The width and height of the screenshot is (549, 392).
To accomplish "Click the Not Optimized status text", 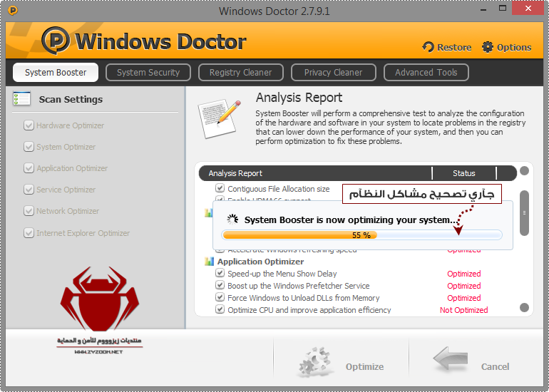I will pos(464,310).
